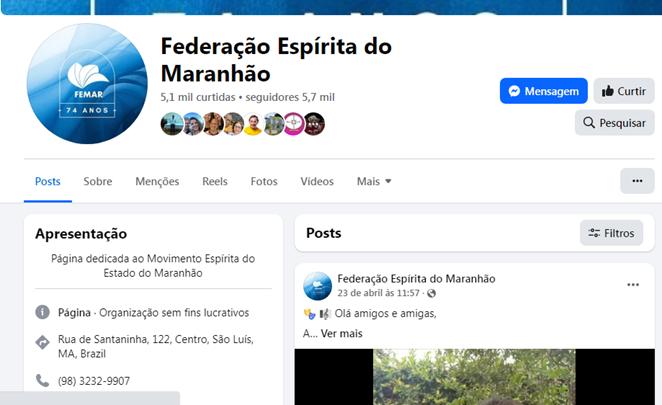Viewport: 662px width, 405px height.
Task: Like the page with Curtir button
Action: click(x=624, y=91)
